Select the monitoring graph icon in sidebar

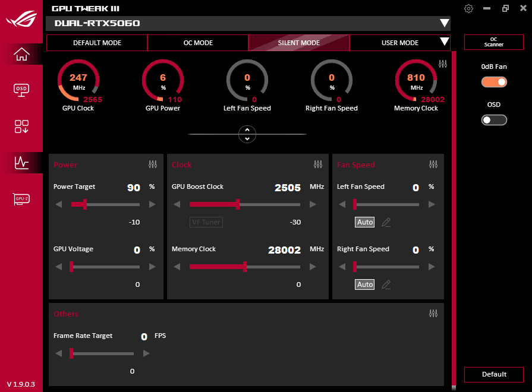point(21,163)
